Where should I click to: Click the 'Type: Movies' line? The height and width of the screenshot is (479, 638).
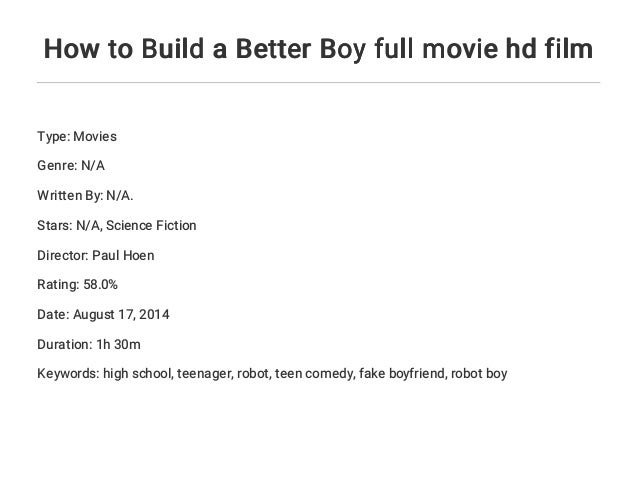click(77, 136)
